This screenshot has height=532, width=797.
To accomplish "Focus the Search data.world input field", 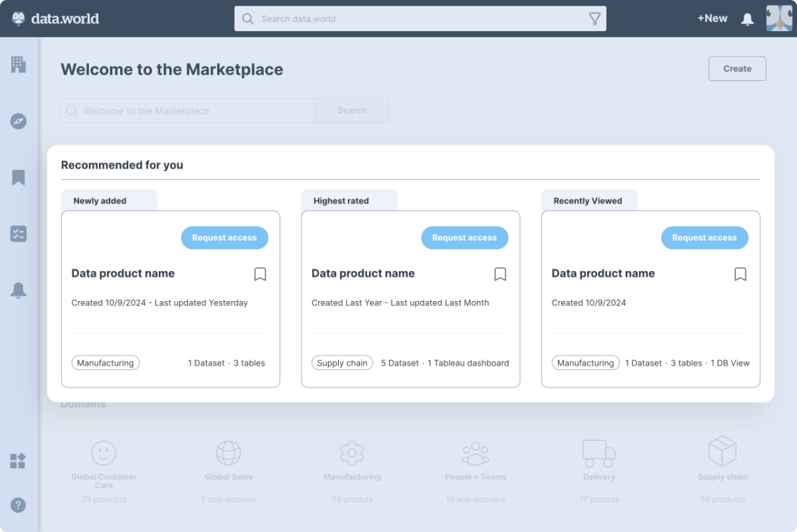I will tap(420, 19).
